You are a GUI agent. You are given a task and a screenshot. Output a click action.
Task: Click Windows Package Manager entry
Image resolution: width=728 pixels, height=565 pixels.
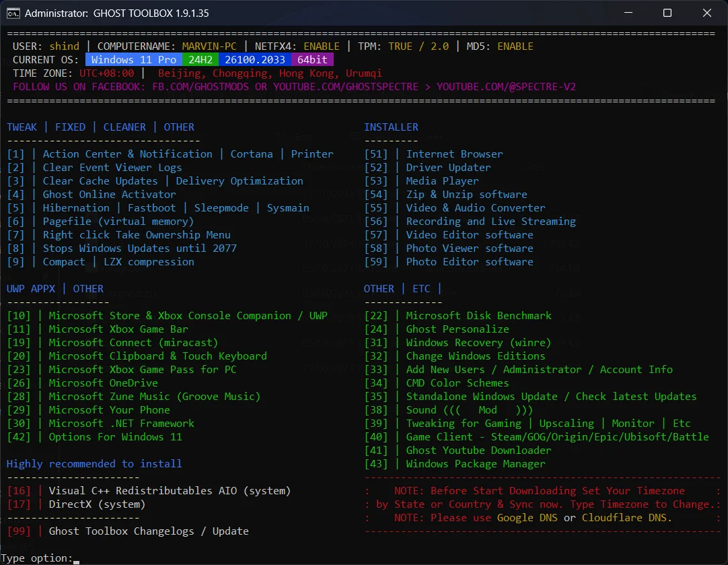pos(455,464)
